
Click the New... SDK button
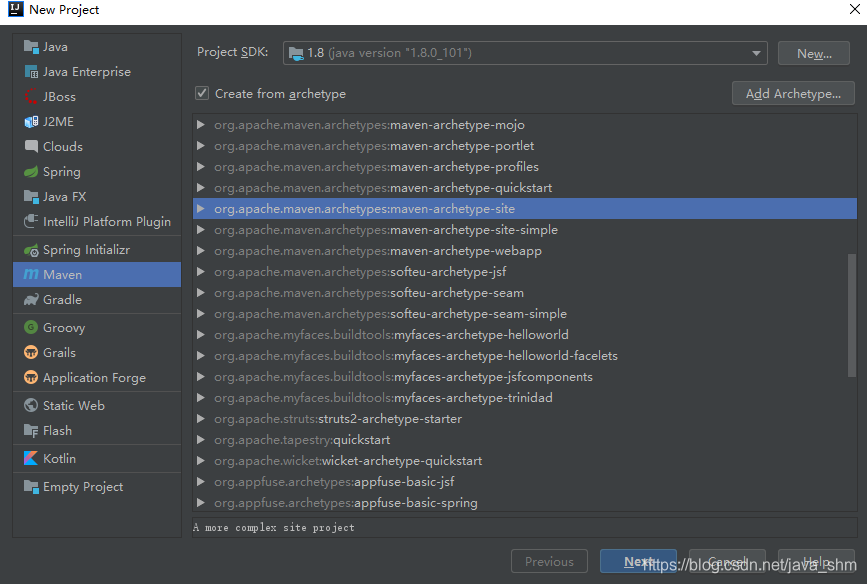(x=813, y=54)
